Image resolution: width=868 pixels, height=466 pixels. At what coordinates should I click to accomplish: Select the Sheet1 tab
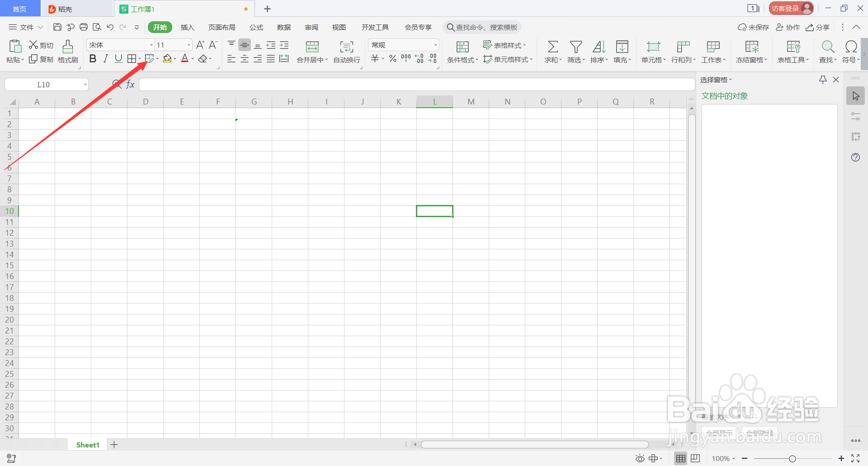(88, 445)
